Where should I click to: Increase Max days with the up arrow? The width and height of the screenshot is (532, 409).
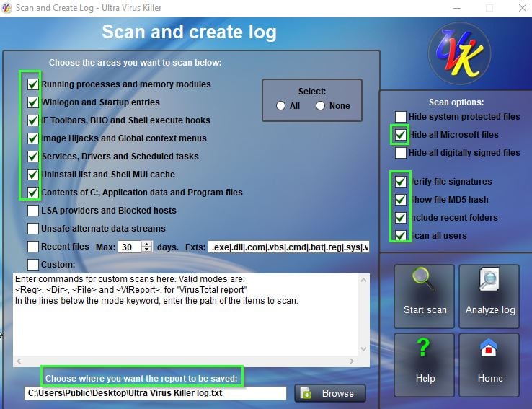146,244
